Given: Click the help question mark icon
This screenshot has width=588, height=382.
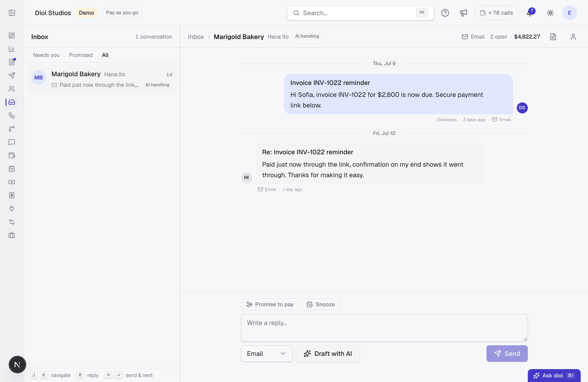Looking at the screenshot, I should [445, 13].
